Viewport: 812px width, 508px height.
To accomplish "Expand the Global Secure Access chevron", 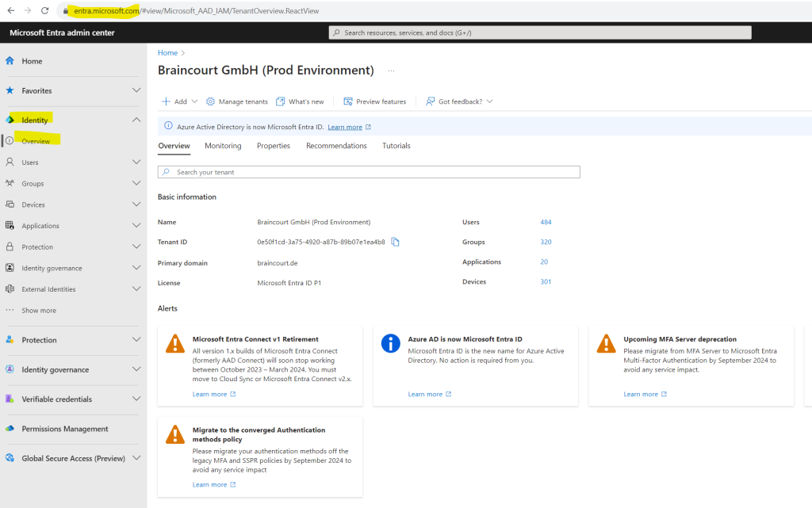I will pyautogui.click(x=136, y=458).
